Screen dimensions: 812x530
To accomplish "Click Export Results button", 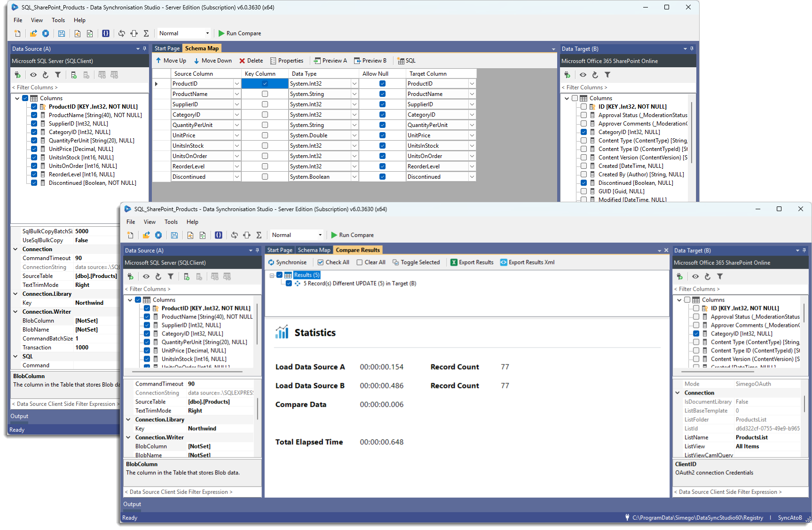I will point(472,262).
